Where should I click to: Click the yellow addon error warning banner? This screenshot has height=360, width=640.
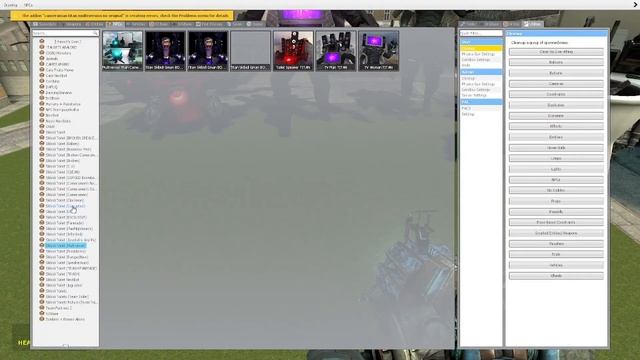[x=122, y=16]
